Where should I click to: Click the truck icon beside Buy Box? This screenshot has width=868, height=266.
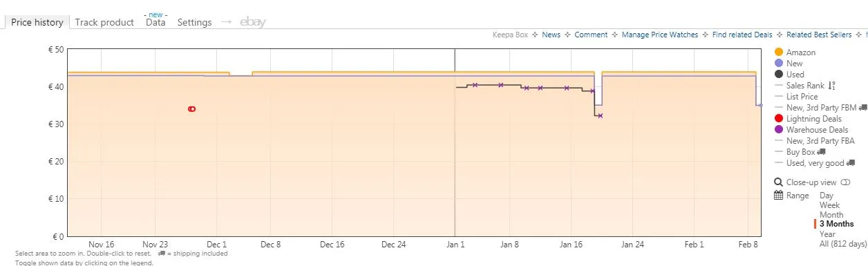pos(822,152)
